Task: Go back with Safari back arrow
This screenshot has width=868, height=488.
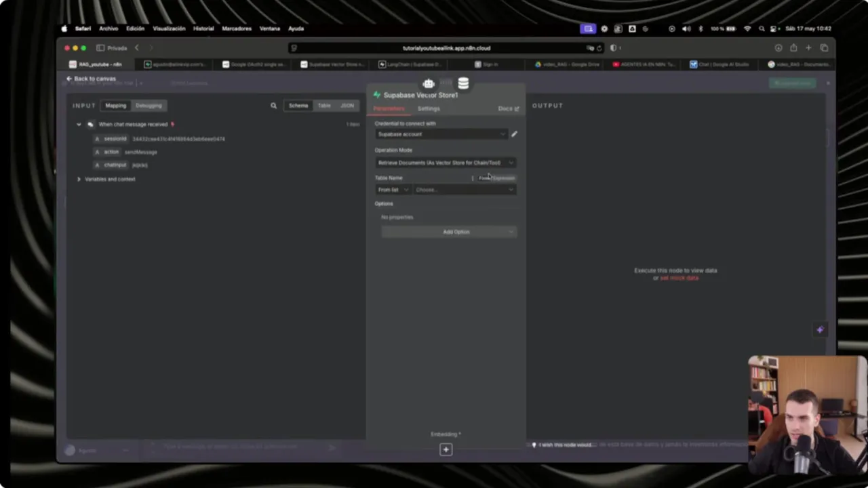Action: [x=136, y=48]
